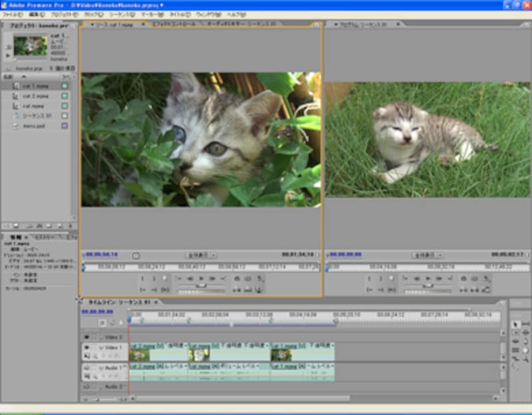Select the Selection tool in tools panel

click(517, 324)
